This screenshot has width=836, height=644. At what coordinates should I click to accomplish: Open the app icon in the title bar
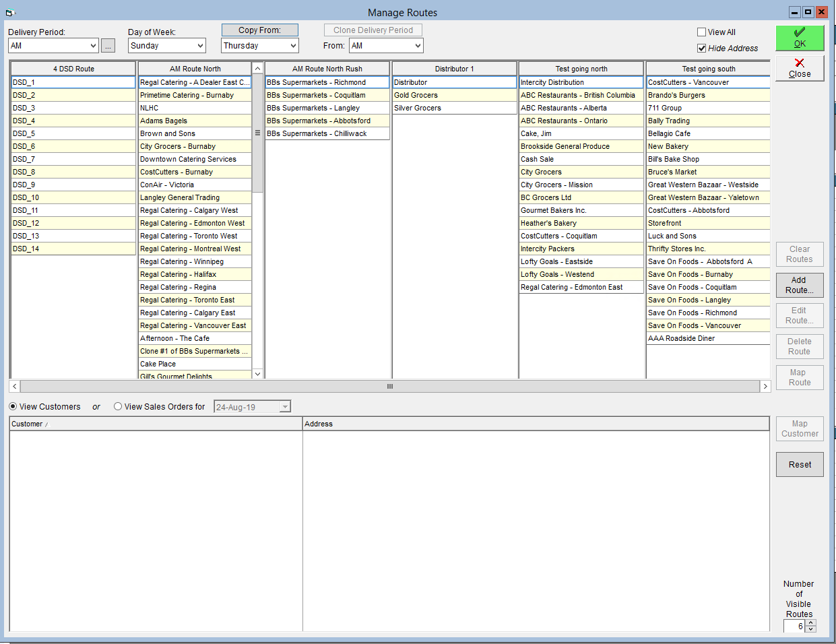(x=9, y=12)
